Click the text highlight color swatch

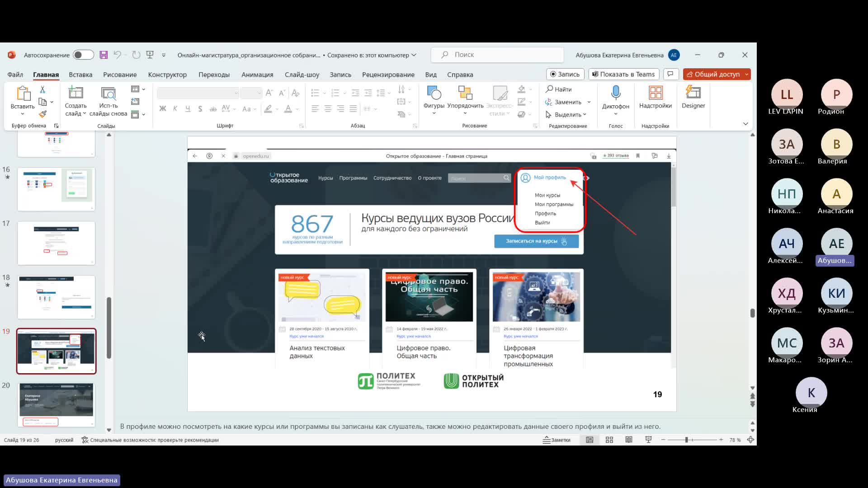(268, 109)
